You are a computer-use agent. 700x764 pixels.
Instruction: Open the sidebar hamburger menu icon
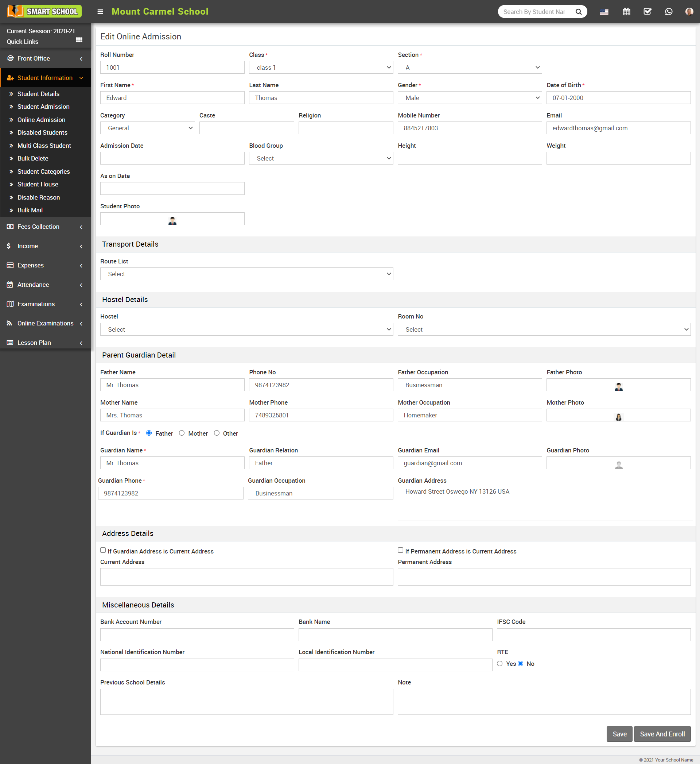[x=101, y=11]
